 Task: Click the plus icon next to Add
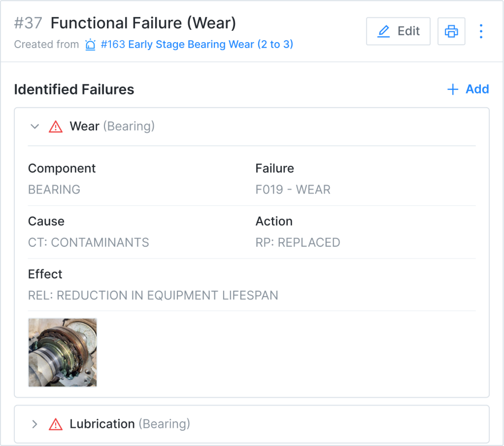(453, 89)
